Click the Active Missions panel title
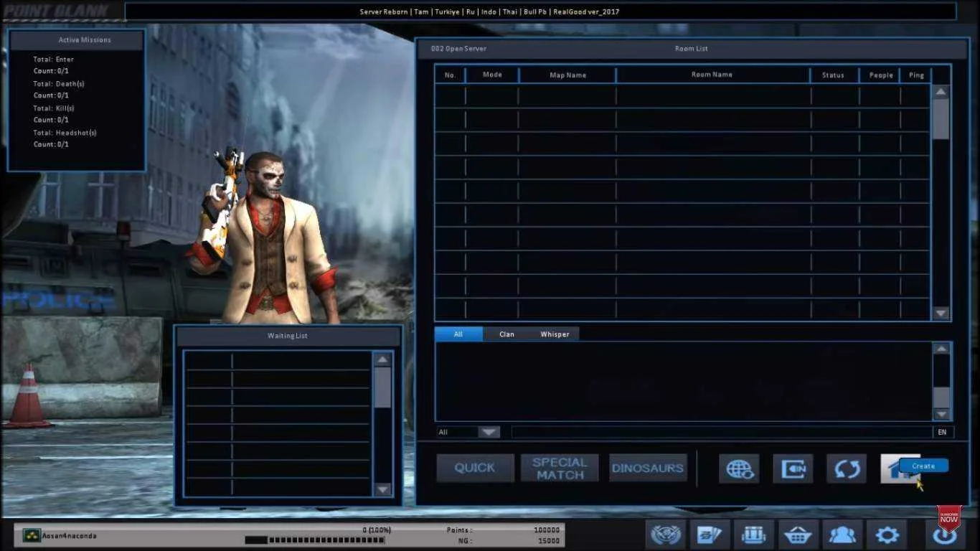The height and width of the screenshot is (551, 980). click(85, 40)
